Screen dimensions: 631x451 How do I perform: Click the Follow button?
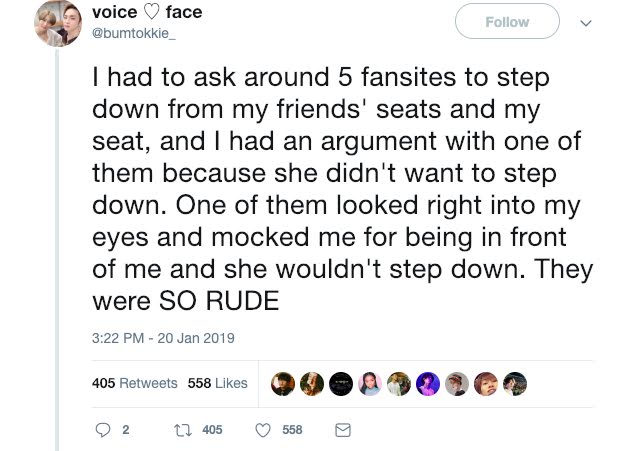(506, 22)
